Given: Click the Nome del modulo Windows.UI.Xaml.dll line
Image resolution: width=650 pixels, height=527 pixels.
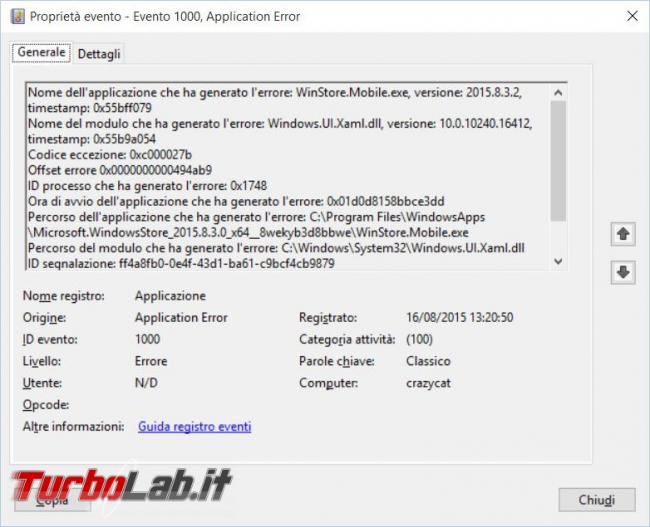Looking at the screenshot, I should tap(280, 124).
